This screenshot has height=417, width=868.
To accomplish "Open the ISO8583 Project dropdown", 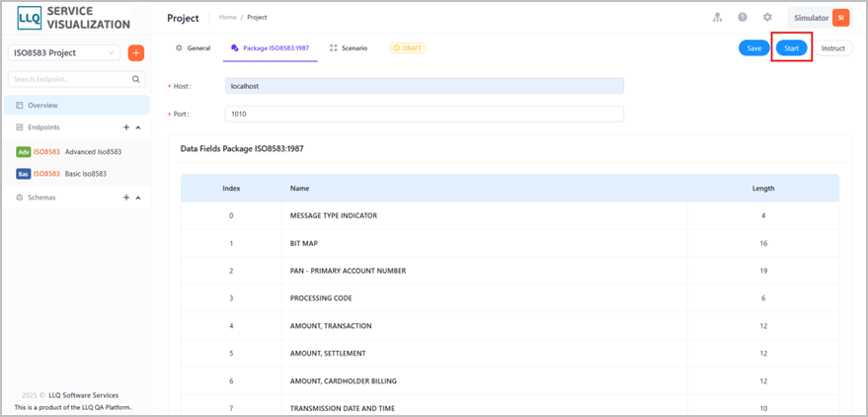I will point(63,53).
